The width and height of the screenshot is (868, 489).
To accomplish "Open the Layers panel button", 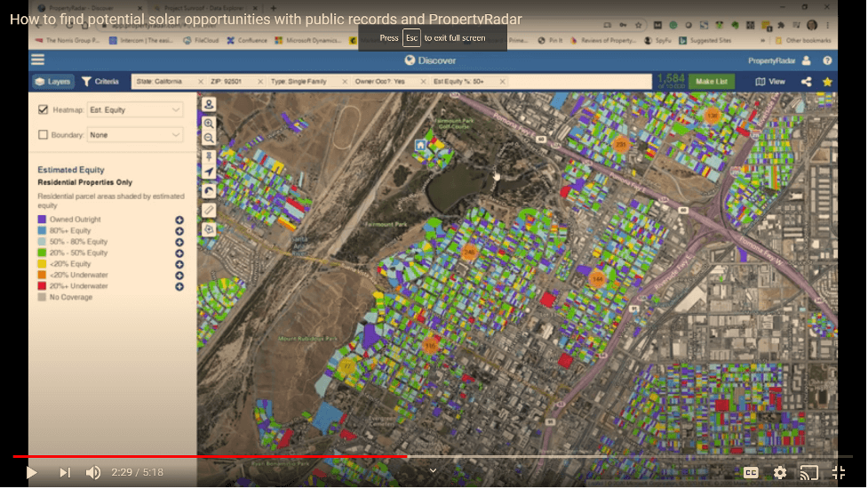I will [52, 82].
